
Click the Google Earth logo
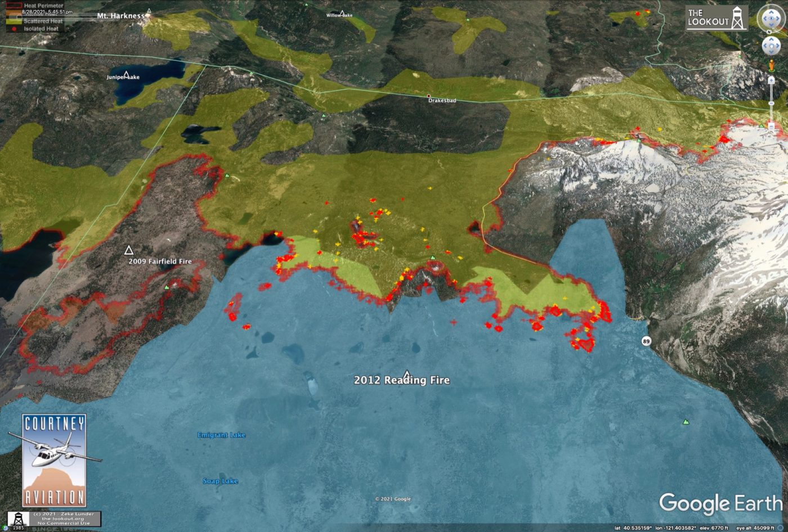click(x=721, y=503)
